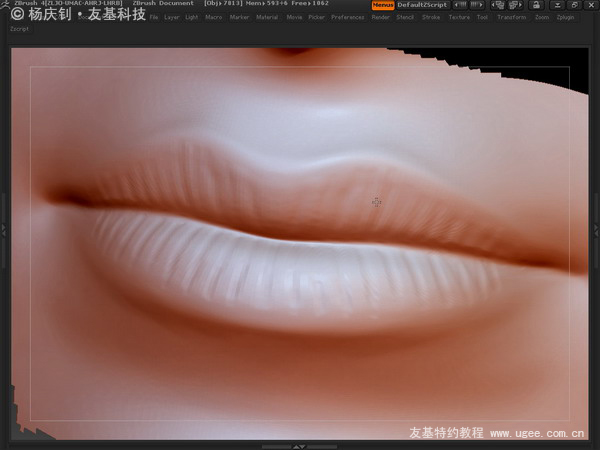This screenshot has height=450, width=600.
Task: Click the lip model at the cursor crosshair
Action: pyautogui.click(x=376, y=202)
